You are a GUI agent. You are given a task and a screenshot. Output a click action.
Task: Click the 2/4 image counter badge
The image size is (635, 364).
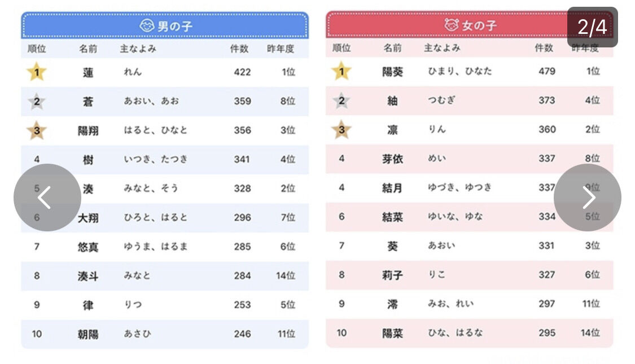tap(592, 27)
